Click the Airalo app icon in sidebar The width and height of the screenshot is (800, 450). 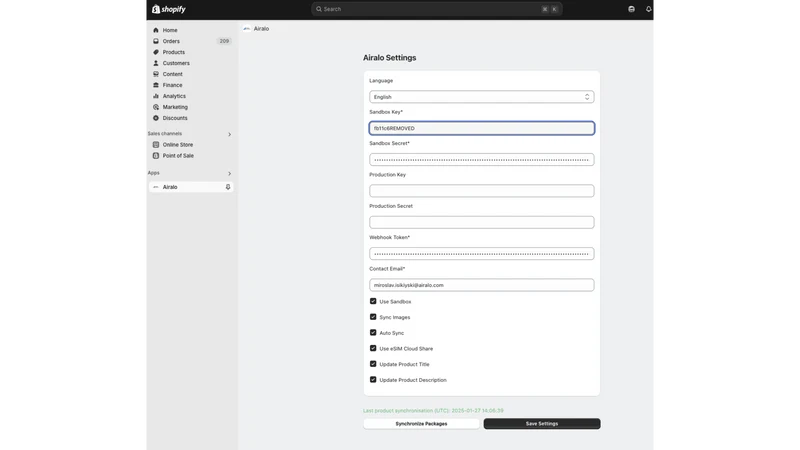click(x=156, y=187)
